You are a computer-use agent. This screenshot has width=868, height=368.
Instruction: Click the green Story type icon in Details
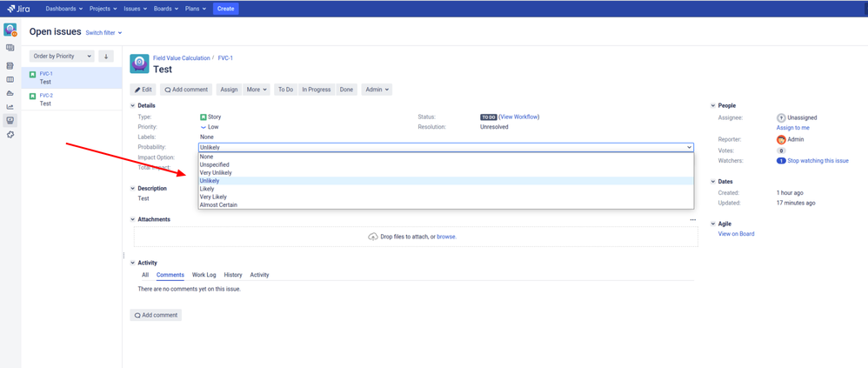click(204, 117)
